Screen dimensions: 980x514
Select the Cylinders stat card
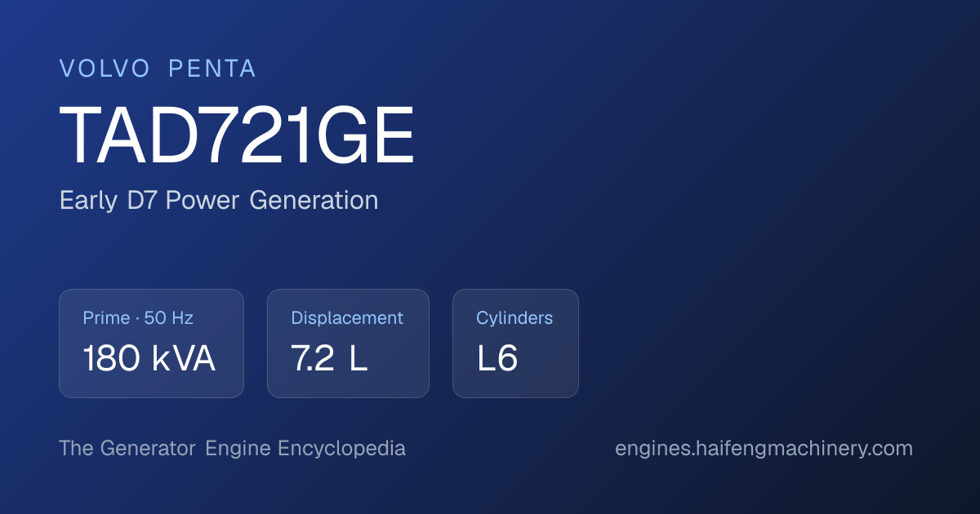coord(515,343)
